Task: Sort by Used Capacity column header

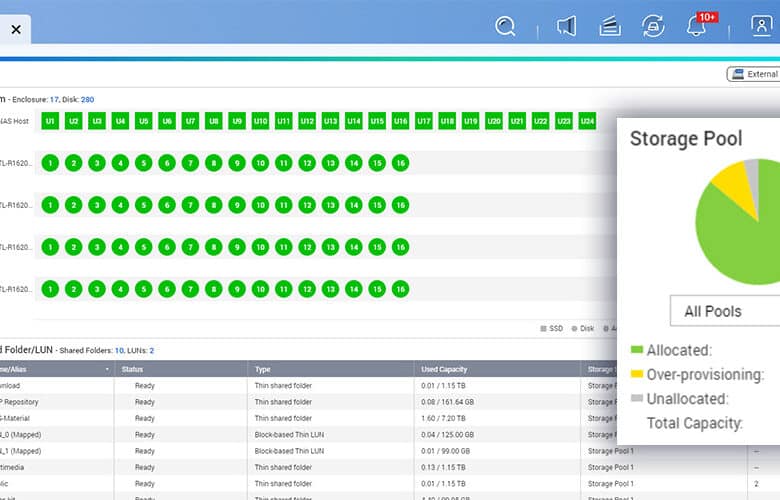Action: pos(444,369)
